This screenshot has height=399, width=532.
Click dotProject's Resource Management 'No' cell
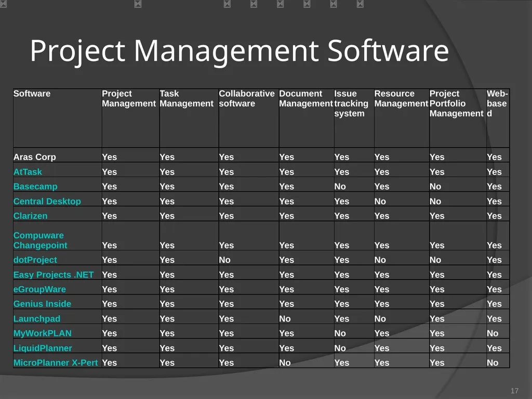(x=402, y=258)
